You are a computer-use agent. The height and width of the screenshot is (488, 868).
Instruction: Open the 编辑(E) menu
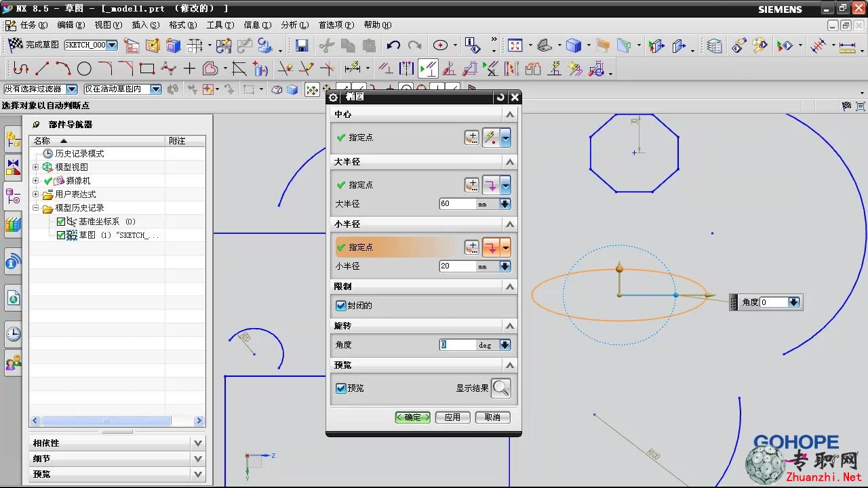71,25
